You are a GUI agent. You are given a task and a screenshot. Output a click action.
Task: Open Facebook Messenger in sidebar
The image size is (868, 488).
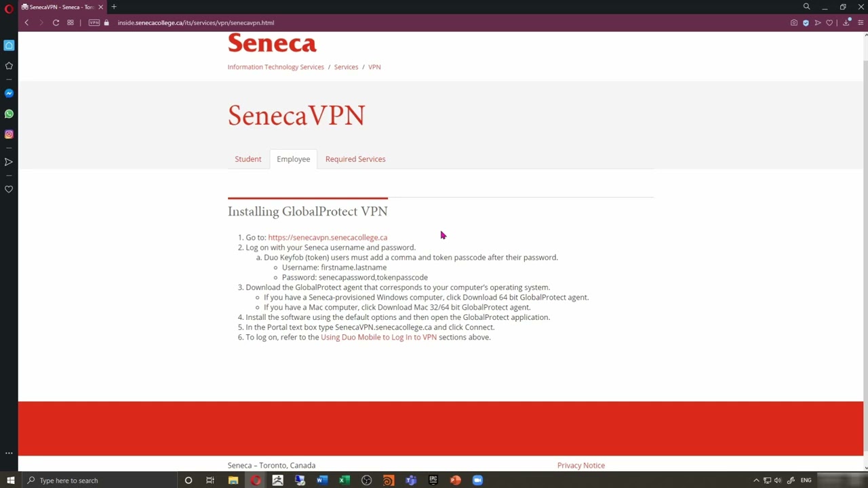(x=9, y=93)
